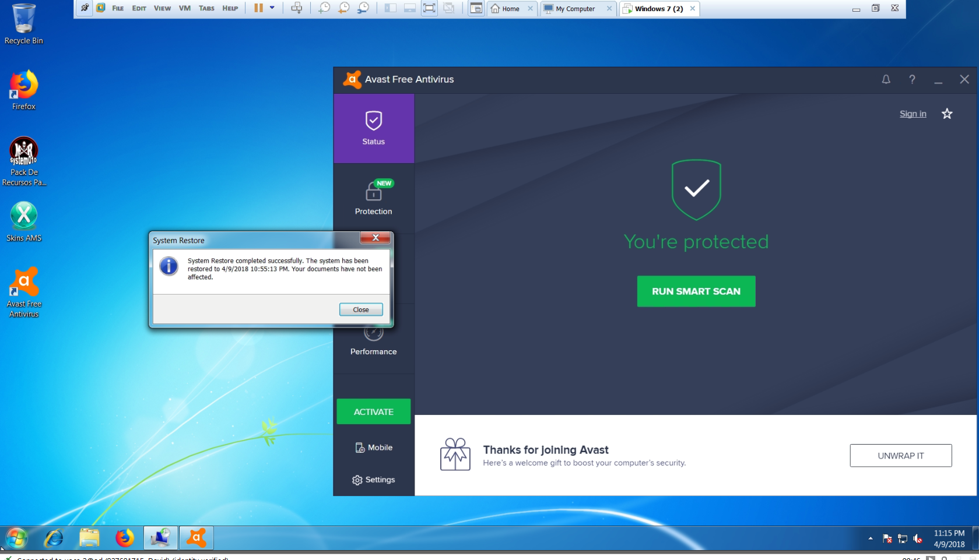Click the UNWRAP IT button
The height and width of the screenshot is (560, 979).
pos(901,456)
